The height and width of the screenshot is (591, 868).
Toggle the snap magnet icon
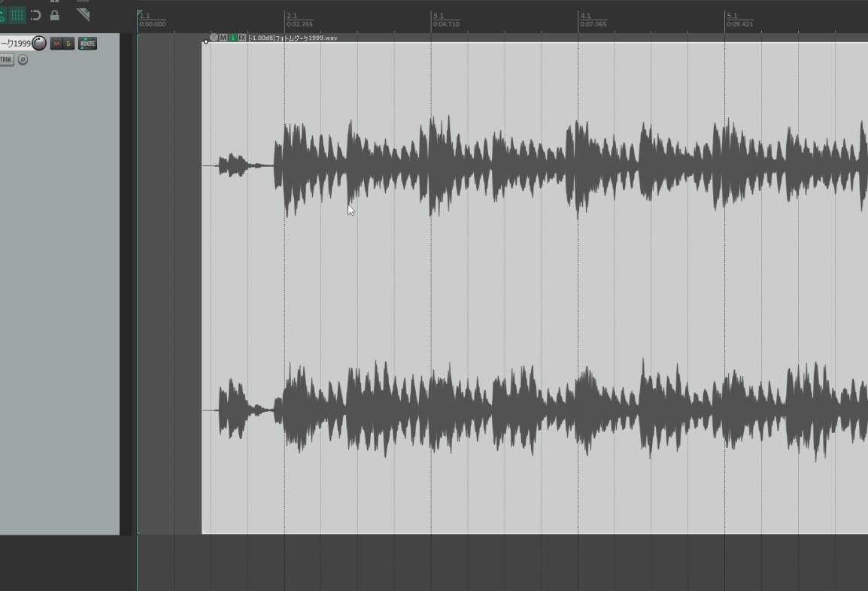(x=36, y=15)
